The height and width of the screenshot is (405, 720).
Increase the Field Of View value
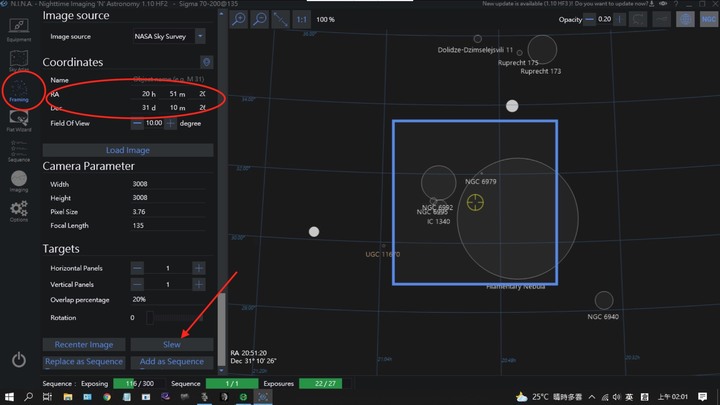(x=171, y=123)
